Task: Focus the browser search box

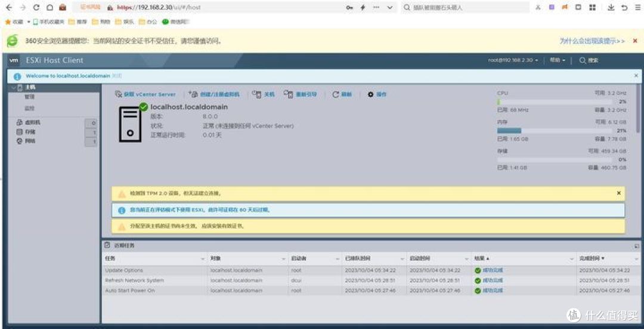Action: (465, 7)
